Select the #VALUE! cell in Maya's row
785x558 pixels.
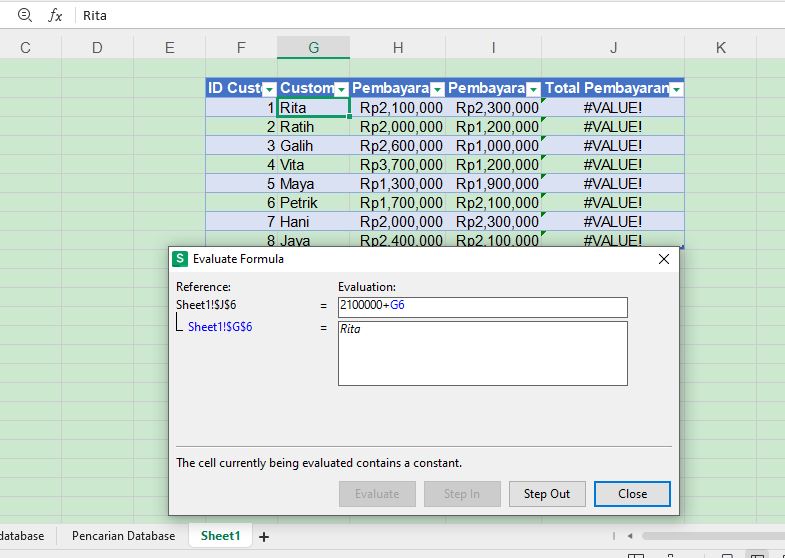tap(613, 184)
